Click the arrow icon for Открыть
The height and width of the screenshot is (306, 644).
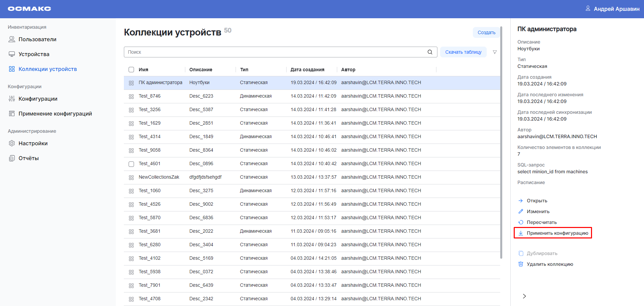click(521, 201)
